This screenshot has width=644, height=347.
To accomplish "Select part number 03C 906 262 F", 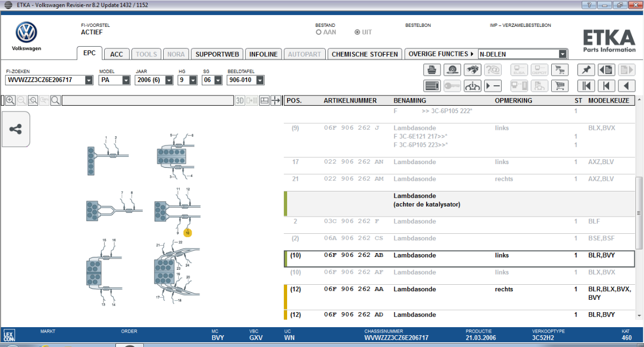I will pos(351,222).
